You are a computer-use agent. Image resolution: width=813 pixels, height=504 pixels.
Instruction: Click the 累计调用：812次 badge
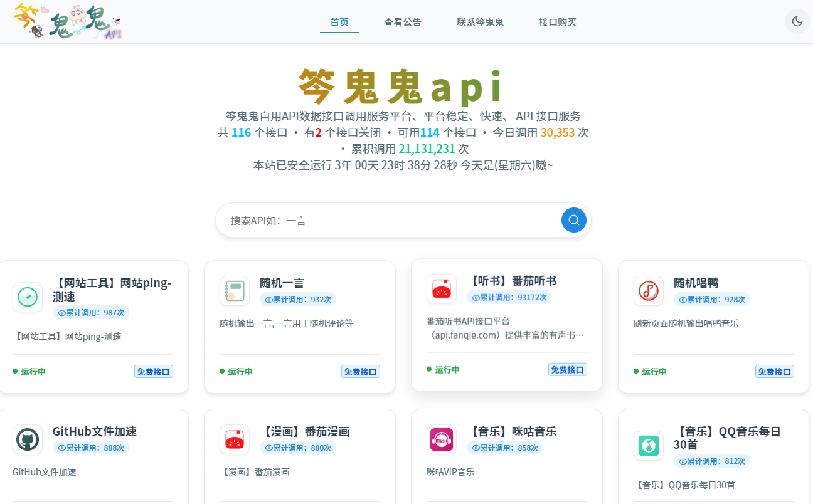coord(712,461)
